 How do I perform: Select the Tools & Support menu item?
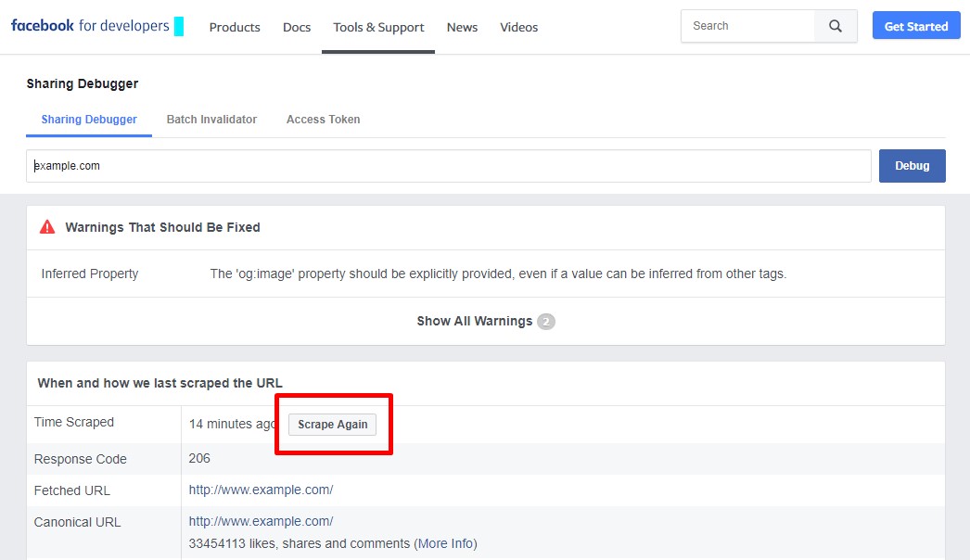[x=377, y=27]
